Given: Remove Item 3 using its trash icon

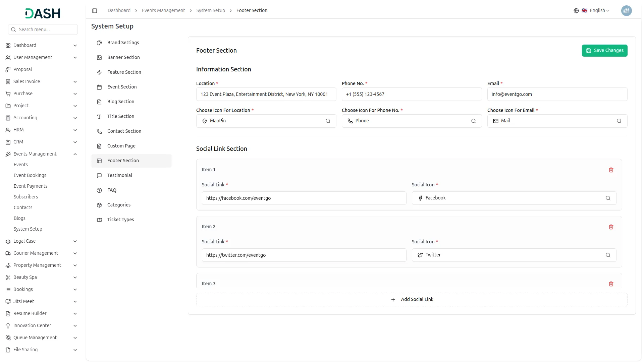Looking at the screenshot, I should tap(611, 284).
